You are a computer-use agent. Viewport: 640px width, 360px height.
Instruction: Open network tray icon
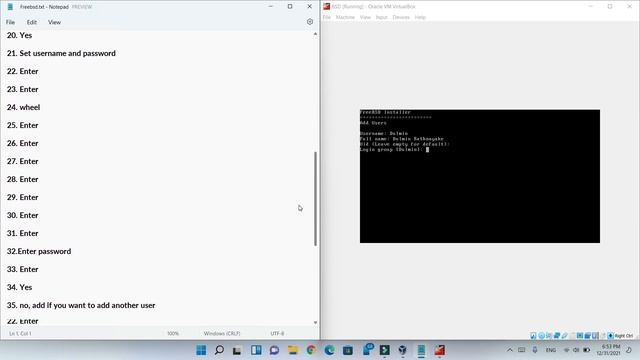tap(567, 350)
